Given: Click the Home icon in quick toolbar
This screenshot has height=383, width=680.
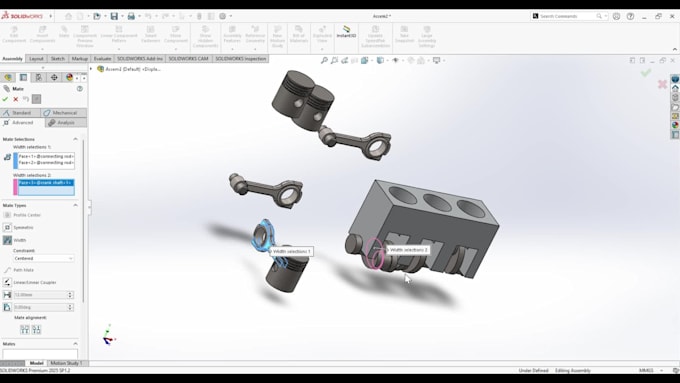Looking at the screenshot, I should coord(69,16).
